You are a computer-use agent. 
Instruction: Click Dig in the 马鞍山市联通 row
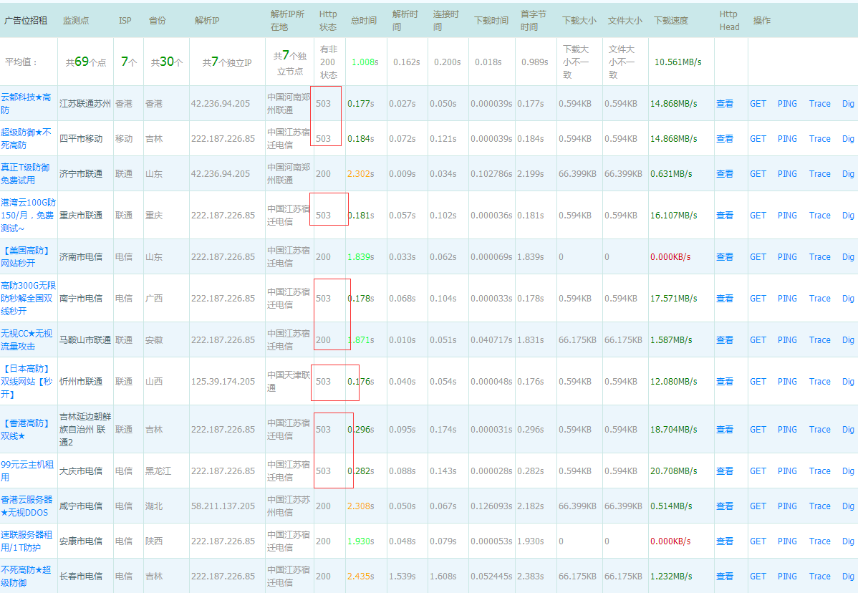[x=848, y=340]
